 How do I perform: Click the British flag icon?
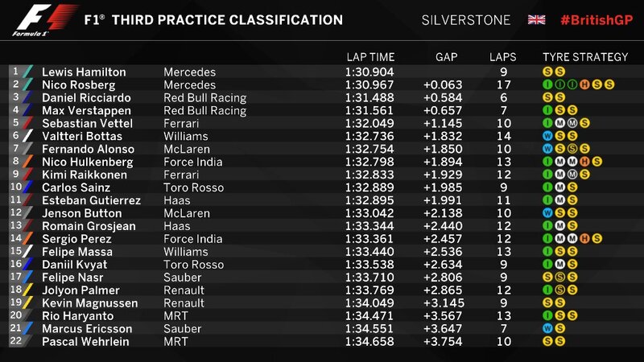(x=536, y=20)
